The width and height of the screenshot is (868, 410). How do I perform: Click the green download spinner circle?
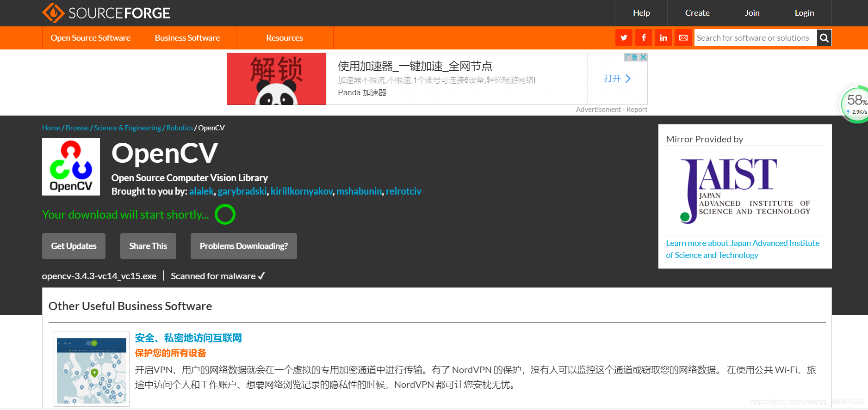(x=225, y=214)
